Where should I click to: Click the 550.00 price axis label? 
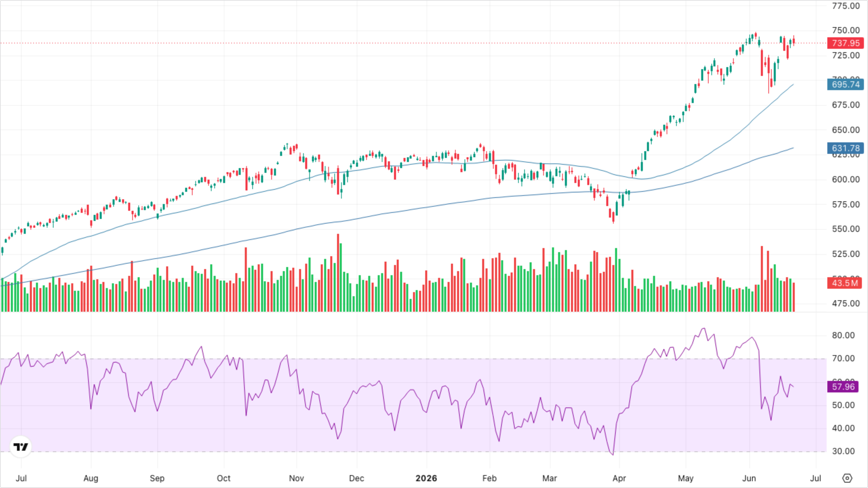pos(846,229)
